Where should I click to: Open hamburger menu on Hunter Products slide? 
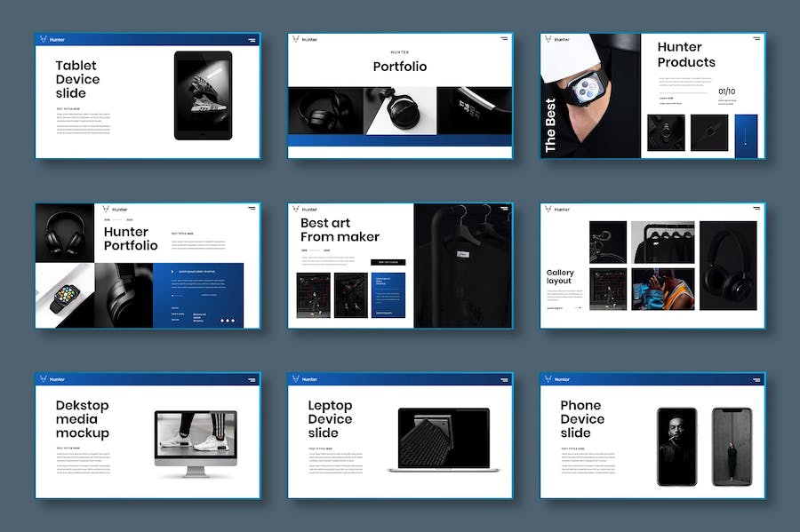click(756, 39)
